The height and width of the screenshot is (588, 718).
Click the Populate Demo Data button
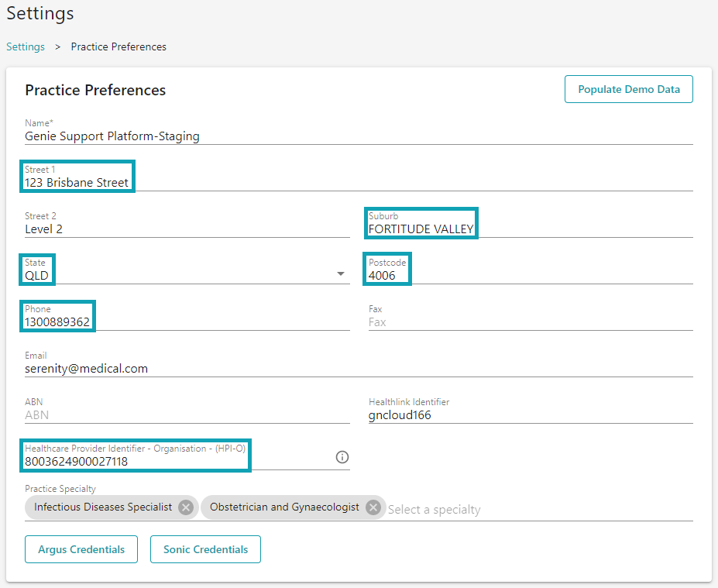point(628,89)
